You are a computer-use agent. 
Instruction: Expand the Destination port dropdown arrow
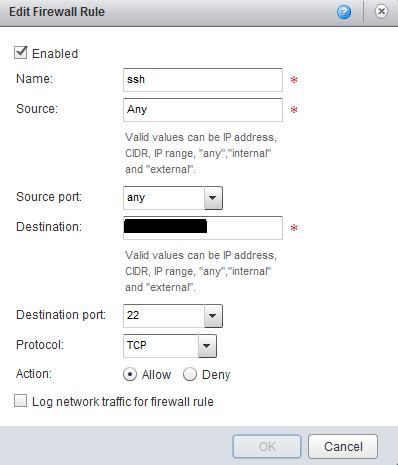pos(213,316)
